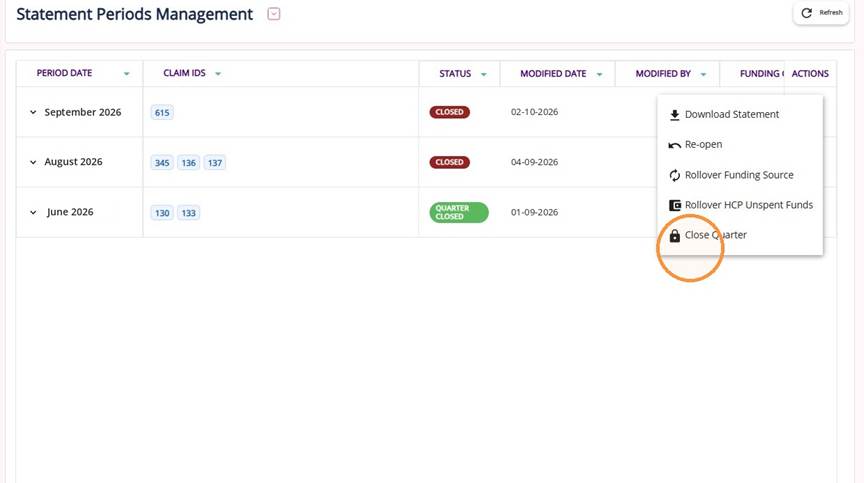Open claim ID 136
This screenshot has width=864, height=483.
click(188, 163)
